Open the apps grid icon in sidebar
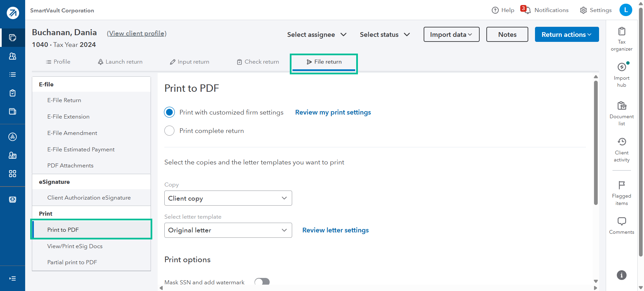Image resolution: width=644 pixels, height=291 pixels. coord(12,173)
